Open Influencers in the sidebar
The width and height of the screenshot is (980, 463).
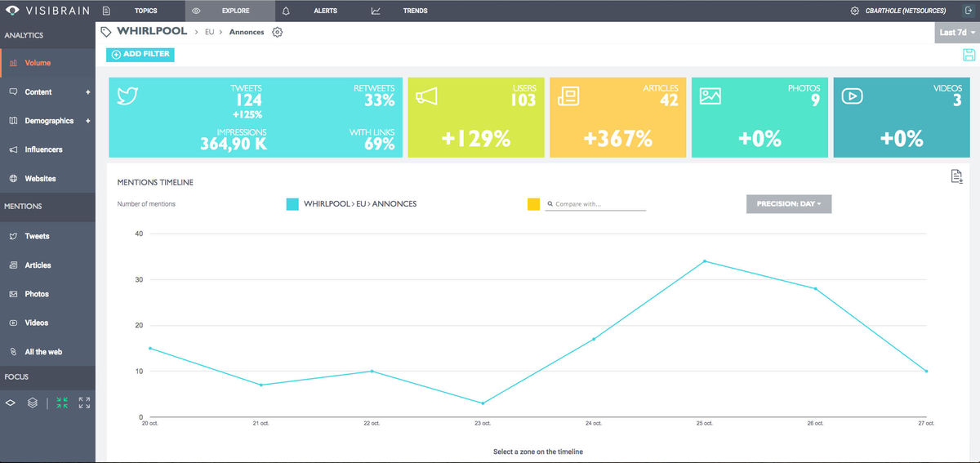[x=43, y=149]
